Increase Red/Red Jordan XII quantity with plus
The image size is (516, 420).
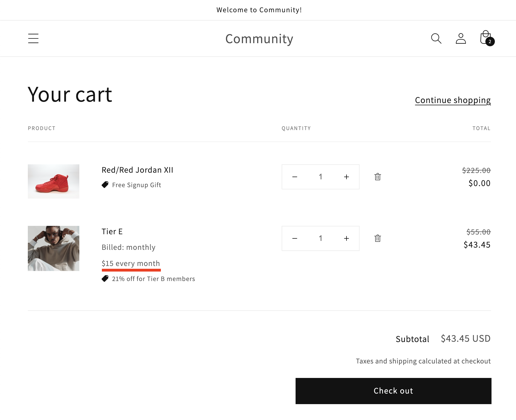tap(346, 177)
